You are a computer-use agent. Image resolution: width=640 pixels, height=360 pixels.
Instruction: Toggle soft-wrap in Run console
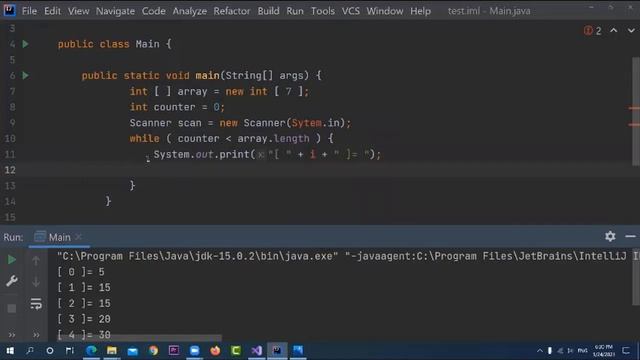tap(36, 304)
